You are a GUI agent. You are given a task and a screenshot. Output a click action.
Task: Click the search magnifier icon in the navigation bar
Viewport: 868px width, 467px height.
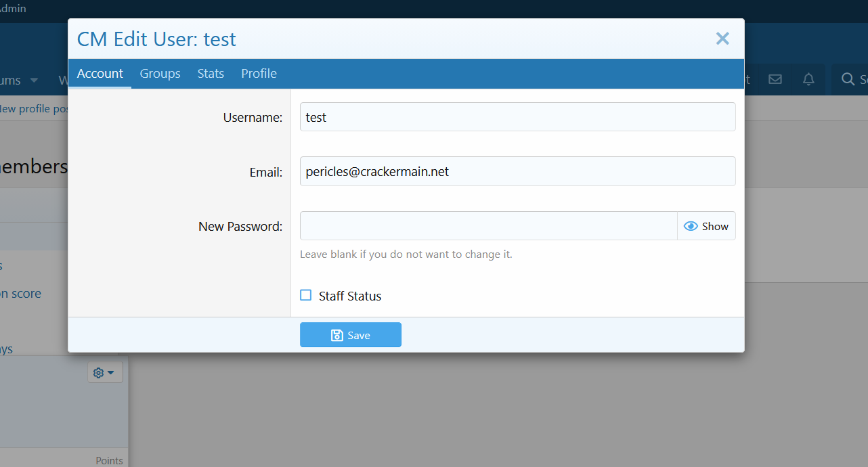(848, 79)
